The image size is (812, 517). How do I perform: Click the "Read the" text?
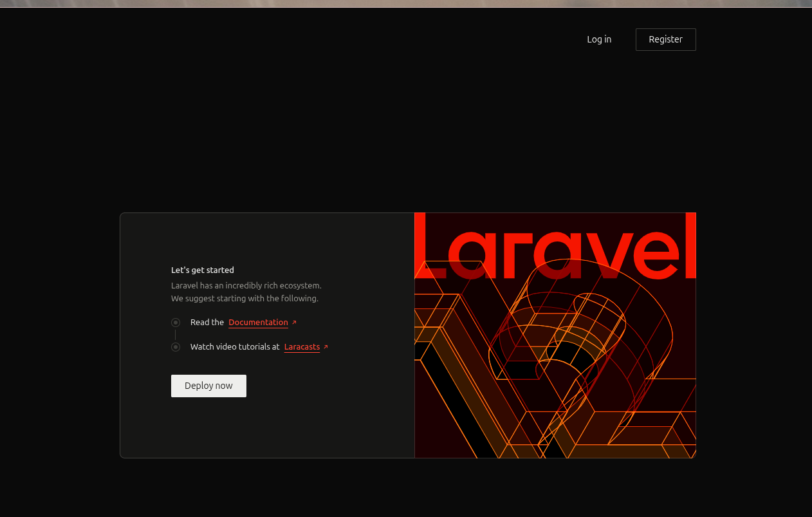click(207, 322)
